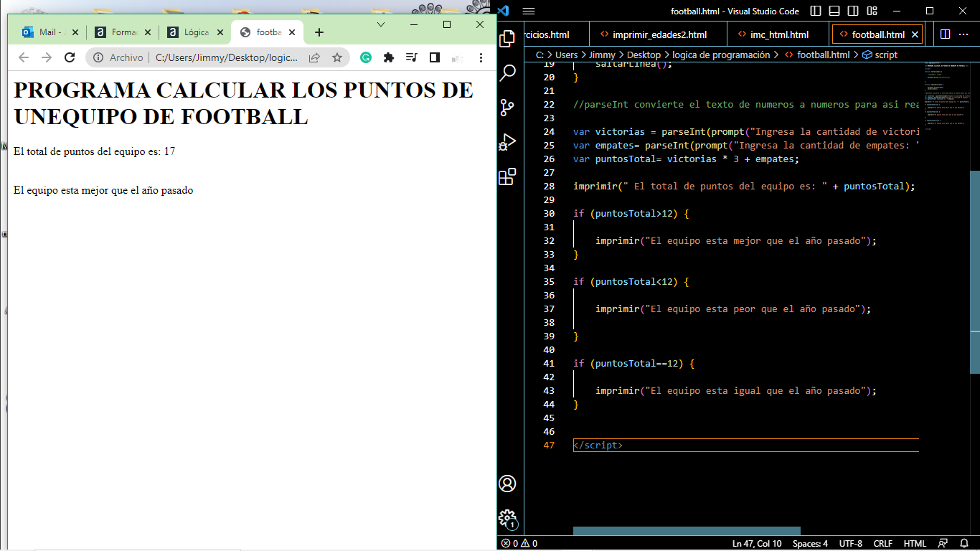Open the VS Code hamburger application menu
Image resolution: width=980 pixels, height=551 pixels.
[529, 11]
